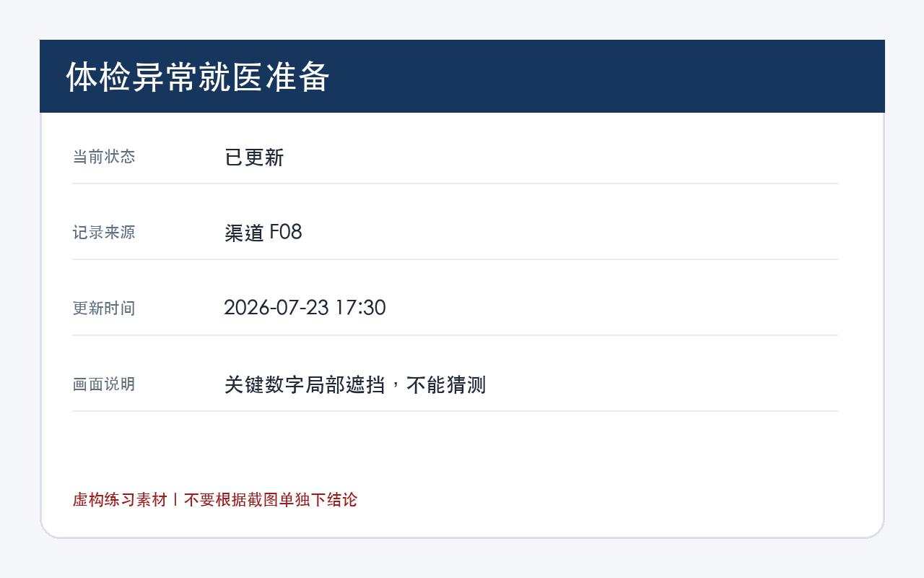Select the 当前状态 label

pos(104,156)
